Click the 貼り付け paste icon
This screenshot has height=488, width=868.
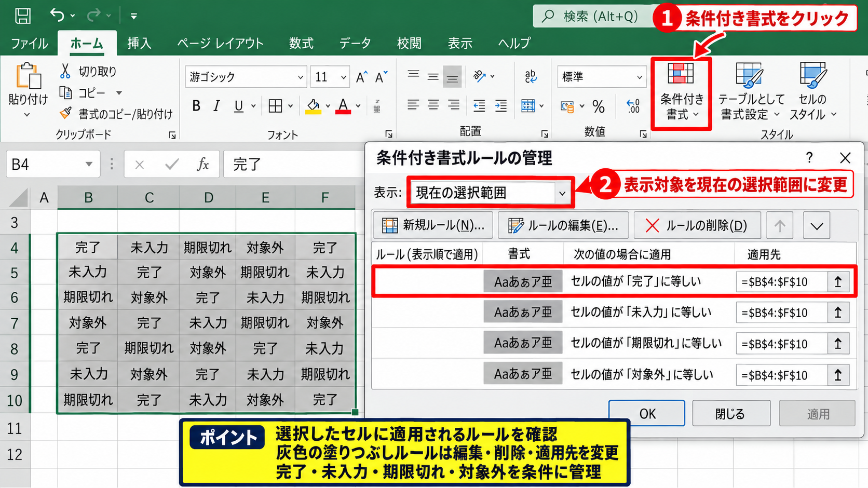point(28,76)
